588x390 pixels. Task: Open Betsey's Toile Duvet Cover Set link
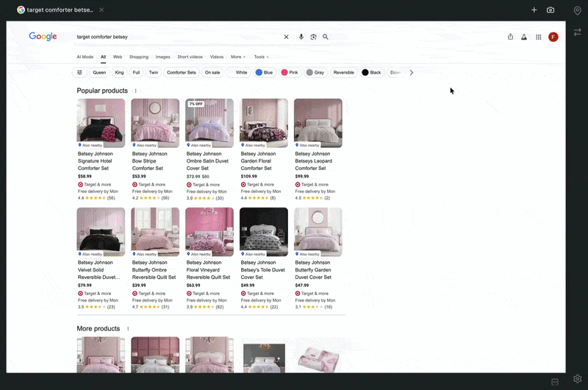(263, 270)
